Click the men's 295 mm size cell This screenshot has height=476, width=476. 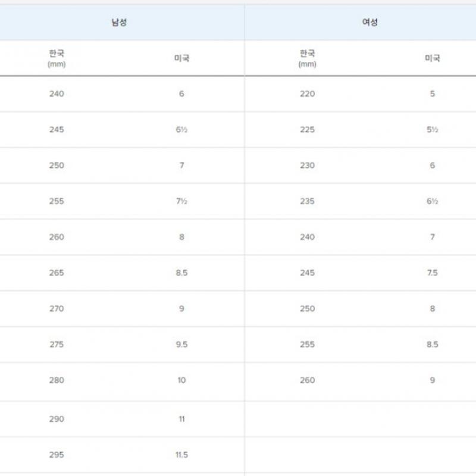pos(57,455)
